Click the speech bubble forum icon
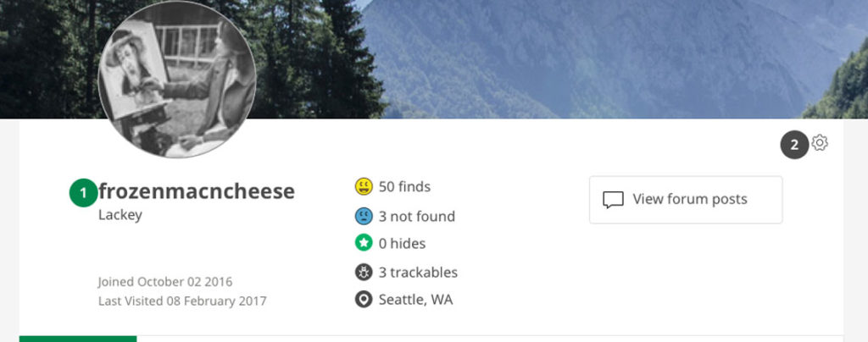This screenshot has height=342, width=868. [x=613, y=200]
